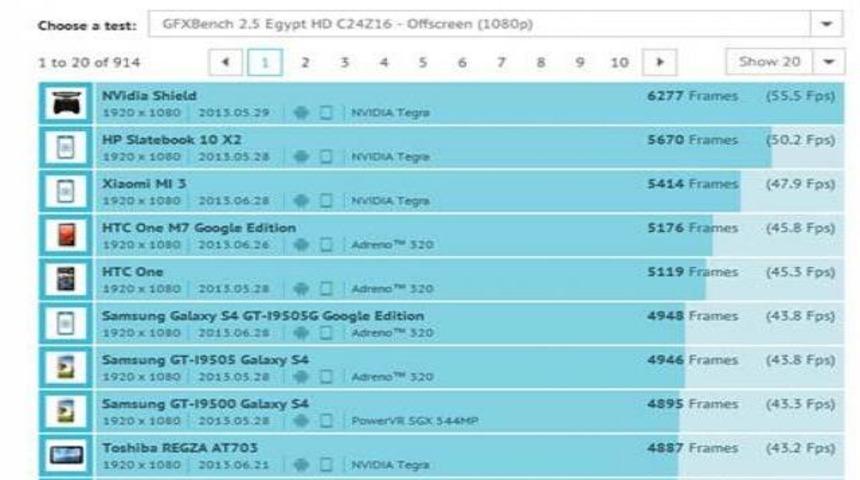860x480 pixels.
Task: Click Android icon in HTC One M7 Google Edition row
Action: click(x=301, y=245)
